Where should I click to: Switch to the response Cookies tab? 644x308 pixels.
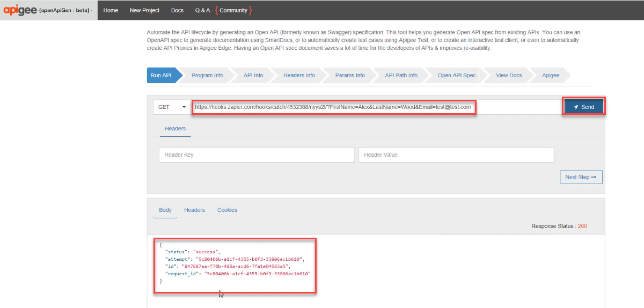227,210
